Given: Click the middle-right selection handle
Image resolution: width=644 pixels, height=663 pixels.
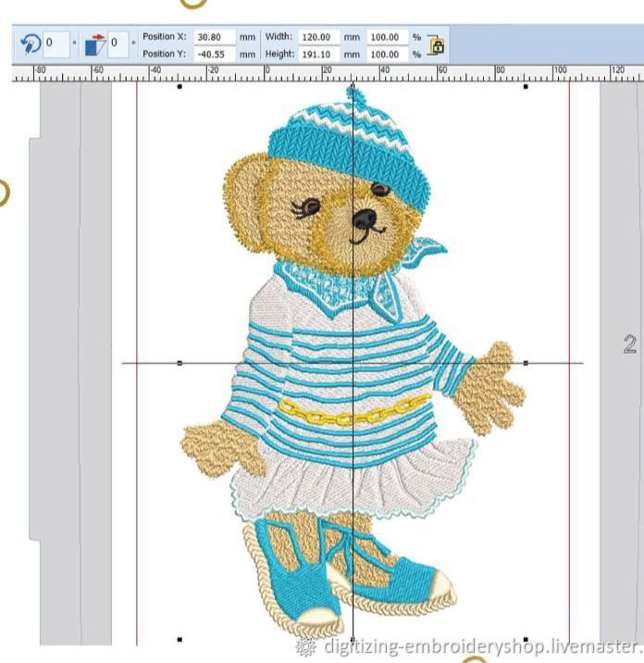Looking at the screenshot, I should pyautogui.click(x=526, y=362).
